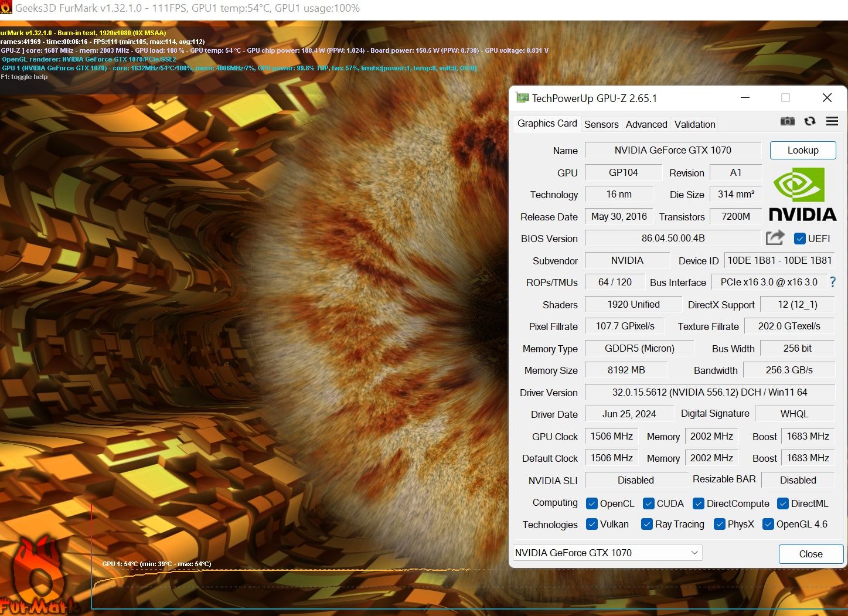Click the Pixel Fillrate value 107.7 GPixel/s
848x616 pixels.
click(x=625, y=326)
